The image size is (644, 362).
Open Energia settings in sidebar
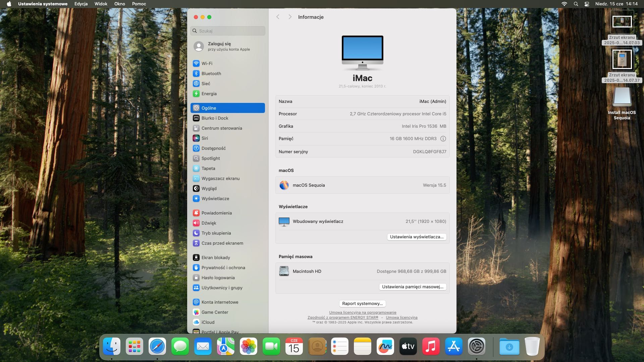pyautogui.click(x=227, y=94)
